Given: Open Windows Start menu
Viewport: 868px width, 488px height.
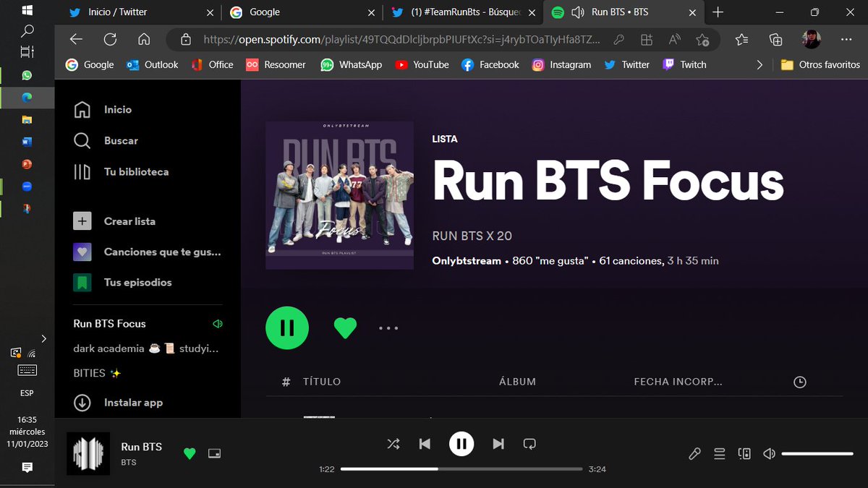Looking at the screenshot, I should 27,11.
